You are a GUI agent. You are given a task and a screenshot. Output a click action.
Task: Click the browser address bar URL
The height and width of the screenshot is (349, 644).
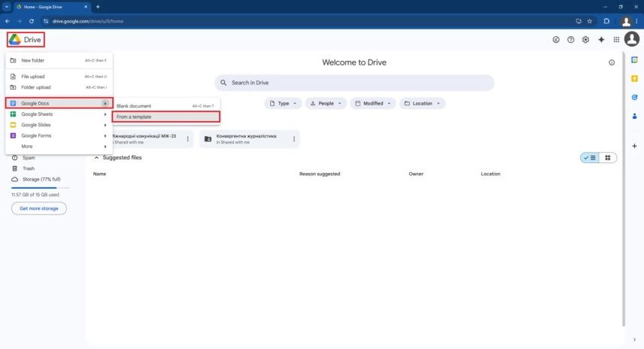tap(87, 21)
